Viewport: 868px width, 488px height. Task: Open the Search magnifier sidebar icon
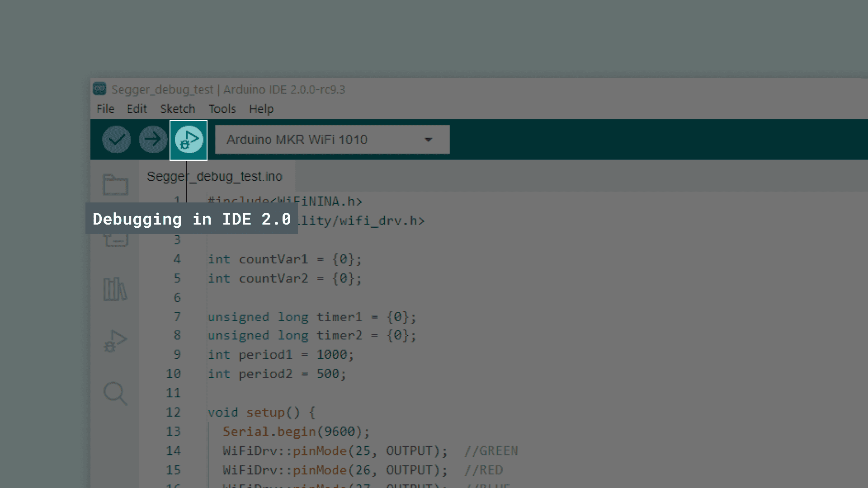pos(115,393)
